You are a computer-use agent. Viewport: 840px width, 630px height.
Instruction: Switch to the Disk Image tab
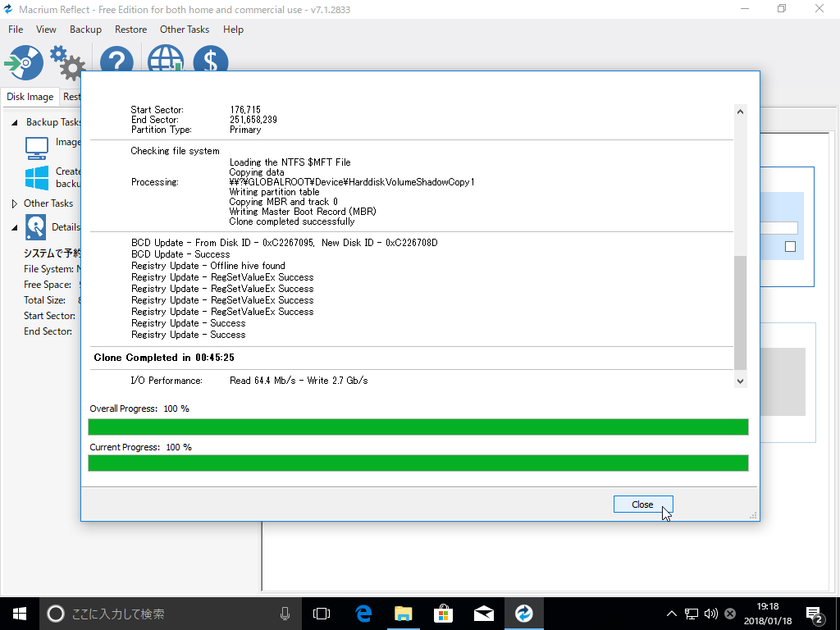pos(30,97)
